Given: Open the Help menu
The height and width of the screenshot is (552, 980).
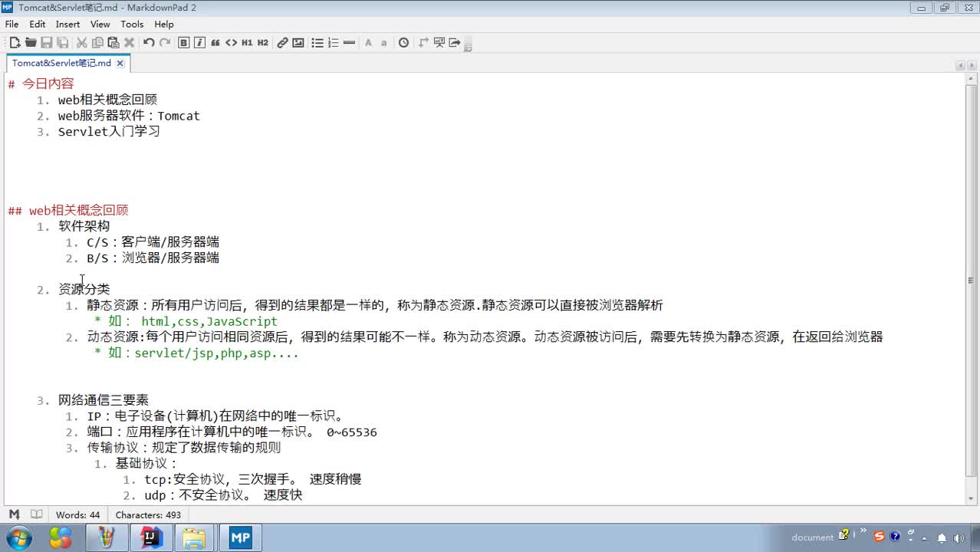Looking at the screenshot, I should [164, 24].
